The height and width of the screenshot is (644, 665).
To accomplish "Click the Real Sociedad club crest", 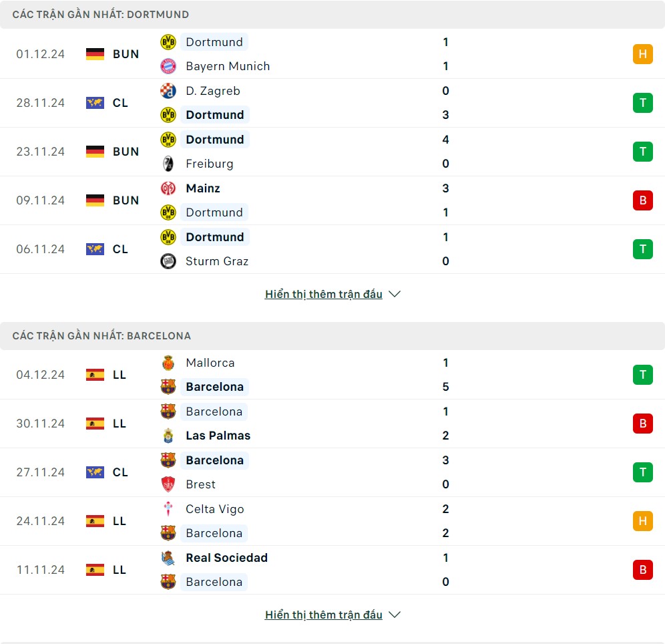I will (x=168, y=558).
